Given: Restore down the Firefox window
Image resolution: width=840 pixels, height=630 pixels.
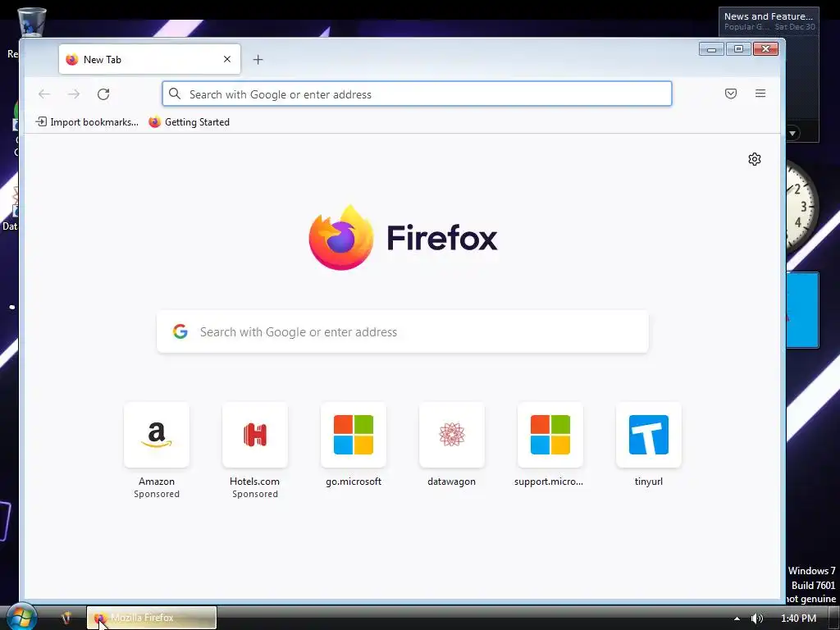Looking at the screenshot, I should (x=738, y=49).
